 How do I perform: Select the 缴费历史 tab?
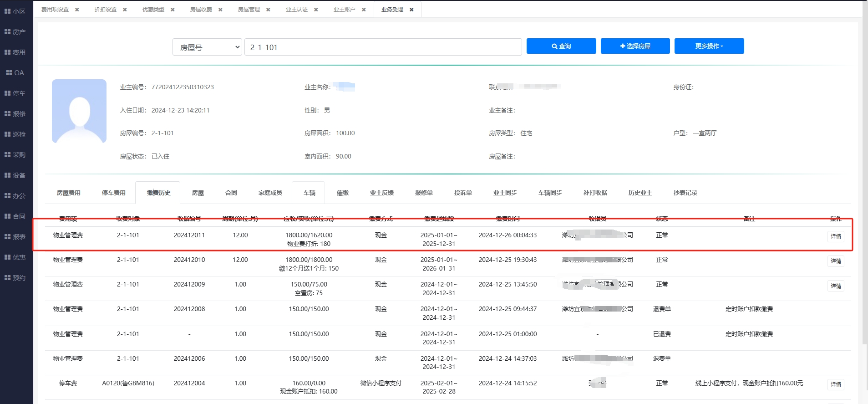[158, 193]
